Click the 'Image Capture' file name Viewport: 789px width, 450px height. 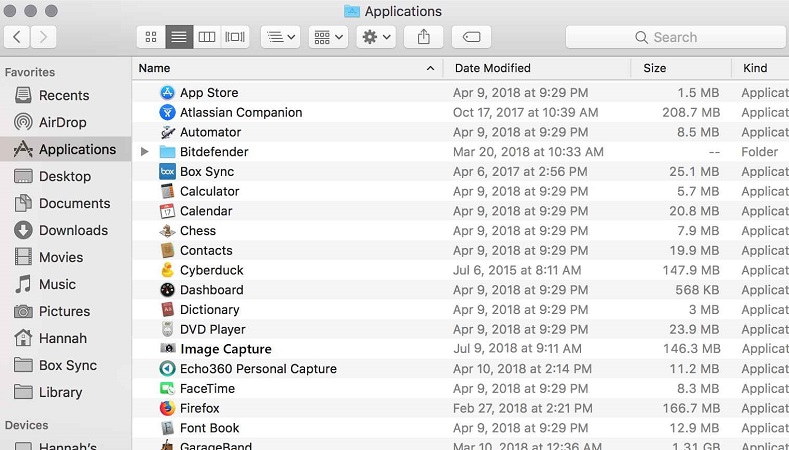coord(226,349)
